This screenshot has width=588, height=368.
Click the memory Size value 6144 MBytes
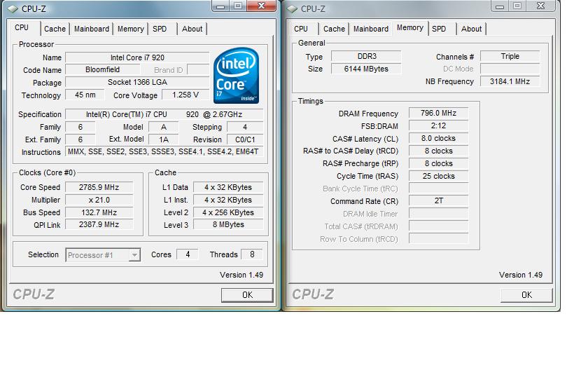pos(366,69)
